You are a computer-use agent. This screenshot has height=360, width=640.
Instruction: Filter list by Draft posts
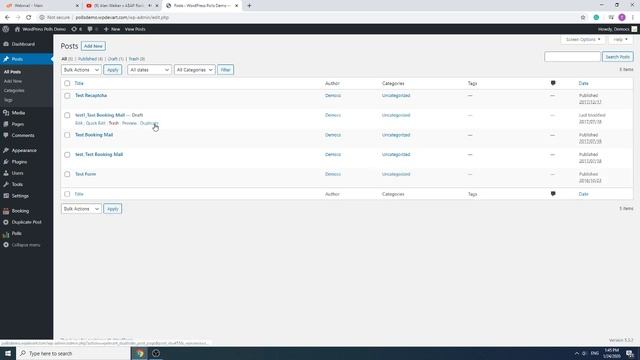(115, 59)
